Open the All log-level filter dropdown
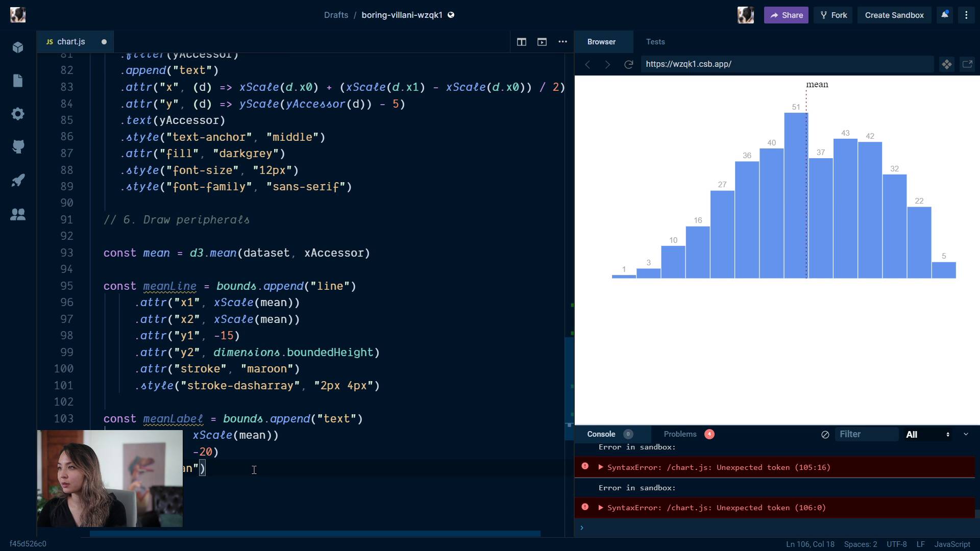The height and width of the screenshot is (551, 980). [x=927, y=435]
